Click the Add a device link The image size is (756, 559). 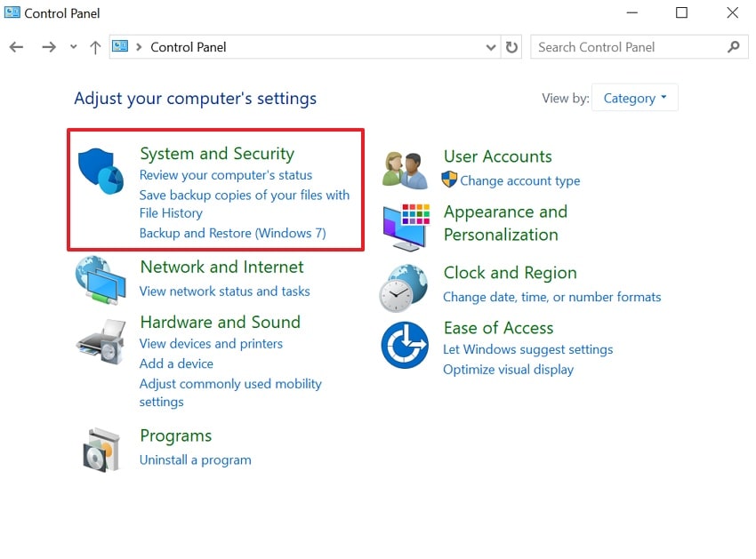pyautogui.click(x=176, y=363)
